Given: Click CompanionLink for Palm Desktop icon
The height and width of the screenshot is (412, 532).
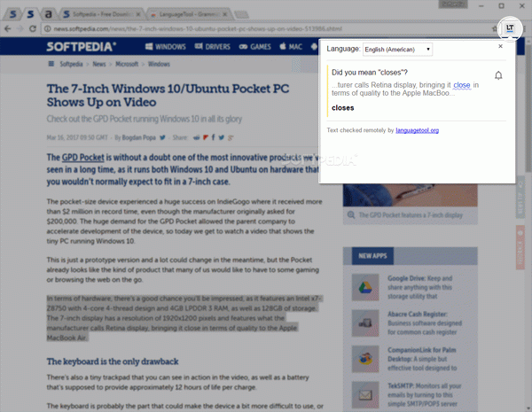Looking at the screenshot, I should (365, 359).
